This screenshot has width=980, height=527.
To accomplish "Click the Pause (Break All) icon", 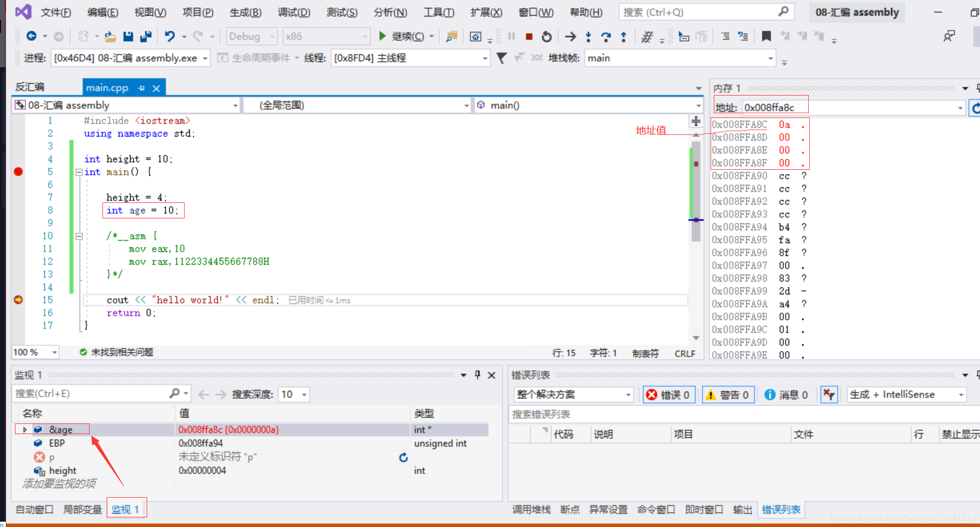I will coord(512,36).
